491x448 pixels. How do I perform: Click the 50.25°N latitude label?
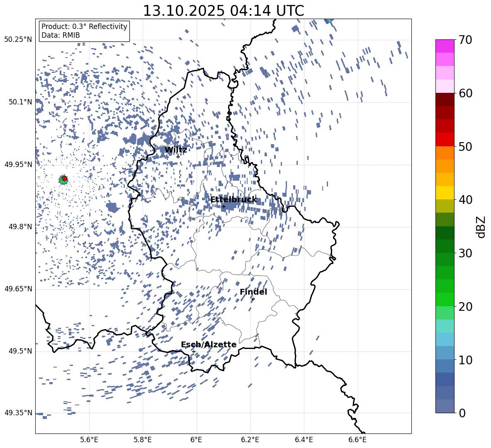tap(18, 40)
